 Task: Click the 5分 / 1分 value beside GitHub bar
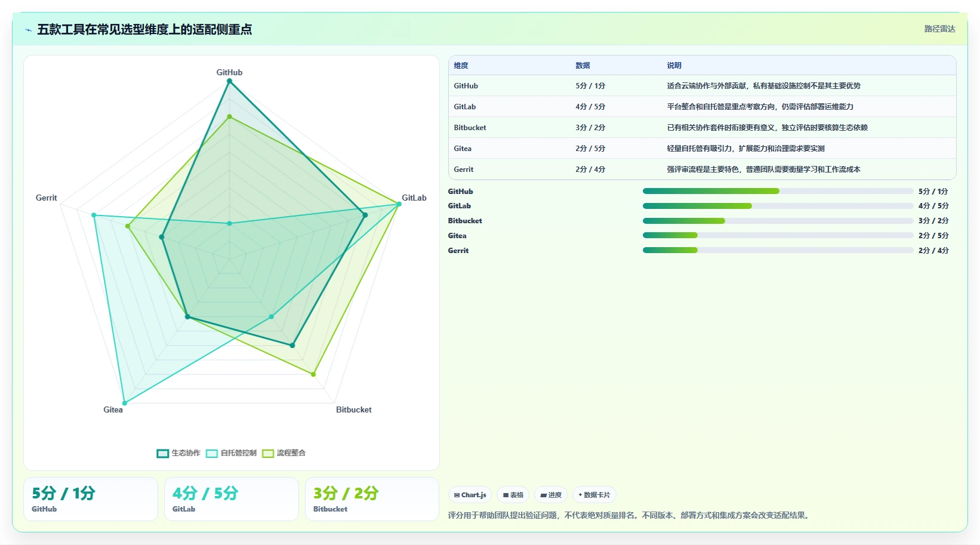(x=933, y=192)
